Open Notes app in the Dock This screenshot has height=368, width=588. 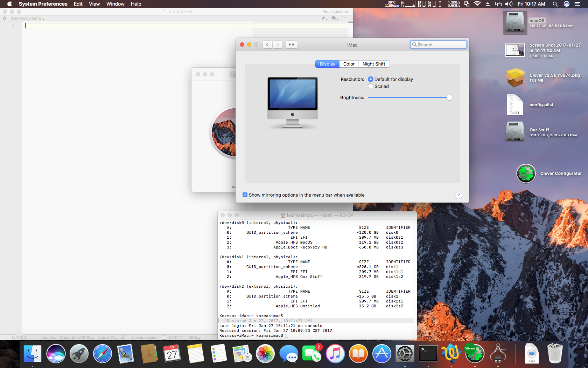point(196,354)
